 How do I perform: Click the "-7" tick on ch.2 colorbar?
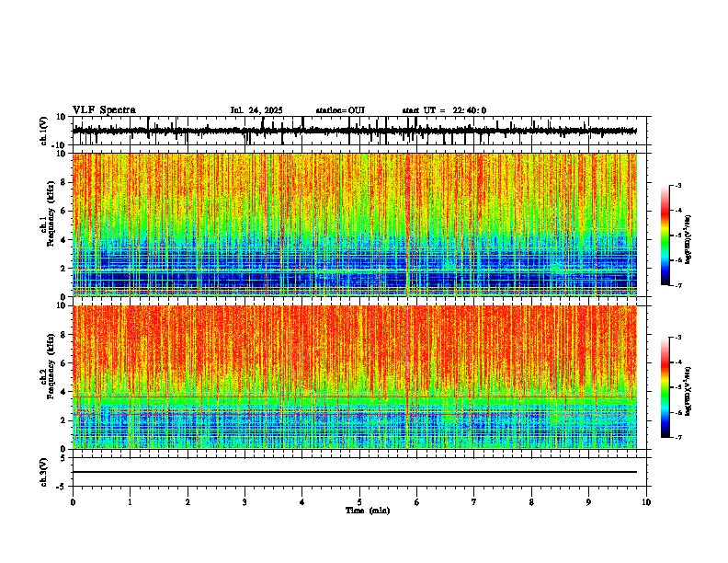(x=677, y=438)
